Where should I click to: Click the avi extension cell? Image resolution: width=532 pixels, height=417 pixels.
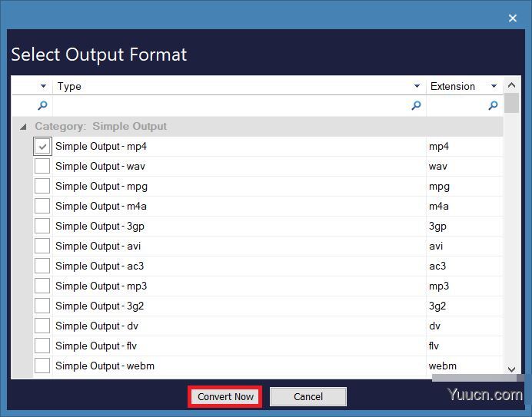464,247
